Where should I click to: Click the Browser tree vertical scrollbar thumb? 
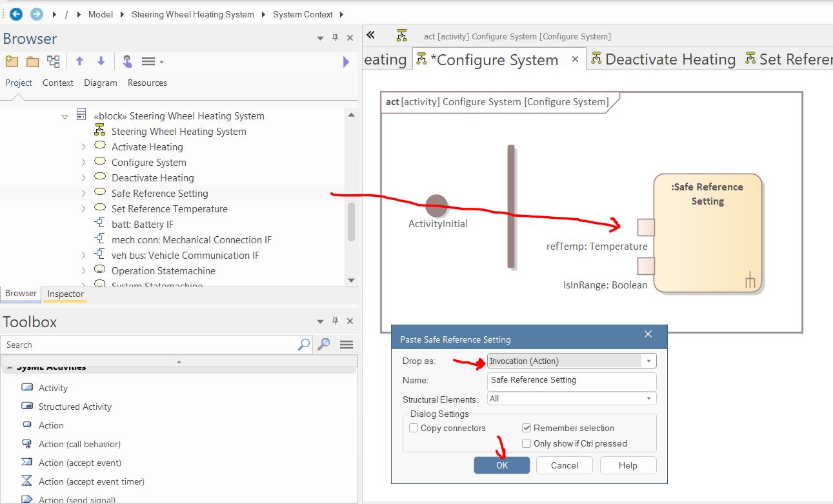tap(351, 221)
